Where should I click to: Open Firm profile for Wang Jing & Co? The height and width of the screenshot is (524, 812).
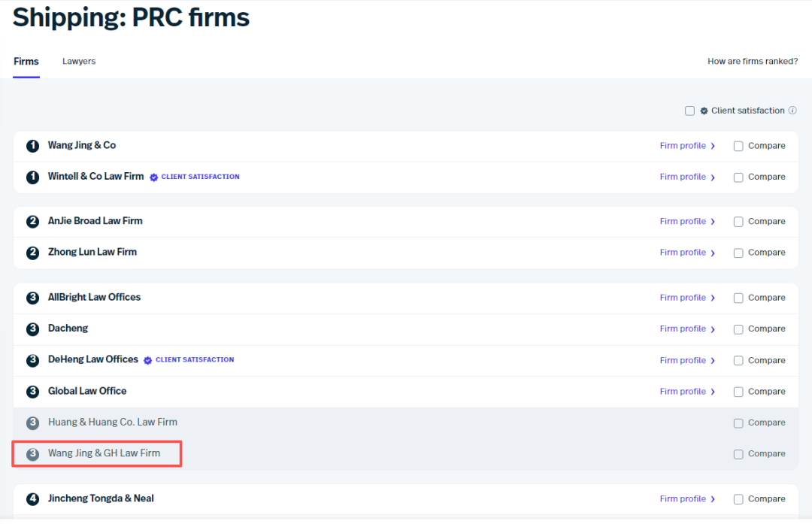pyautogui.click(x=683, y=146)
